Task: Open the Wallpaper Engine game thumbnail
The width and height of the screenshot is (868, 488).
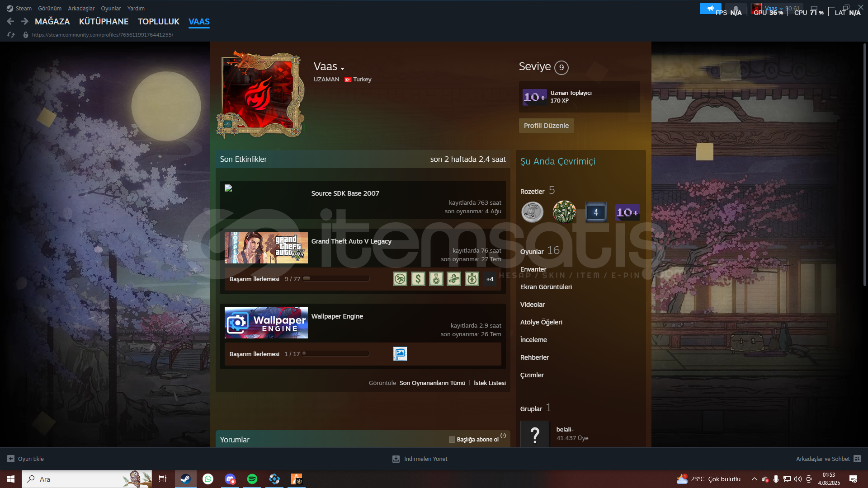Action: click(266, 323)
